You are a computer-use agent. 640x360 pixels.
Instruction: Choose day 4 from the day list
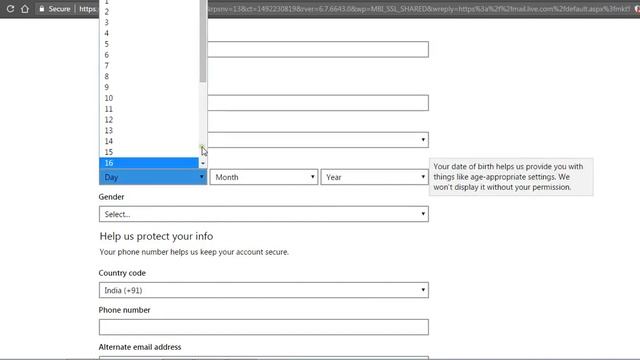click(x=149, y=33)
